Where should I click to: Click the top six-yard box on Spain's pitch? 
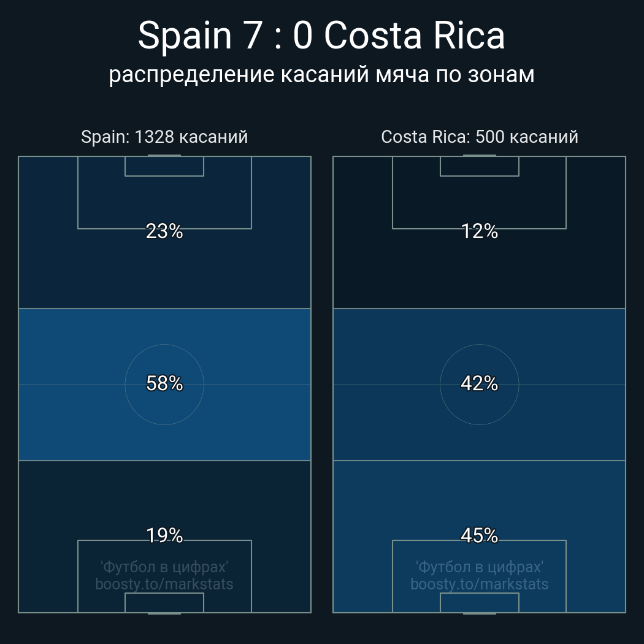click(x=164, y=166)
